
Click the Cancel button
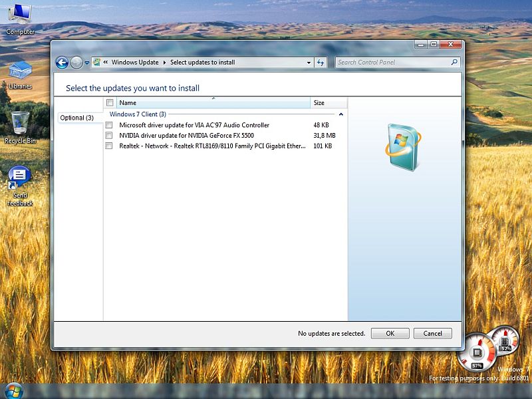point(433,334)
